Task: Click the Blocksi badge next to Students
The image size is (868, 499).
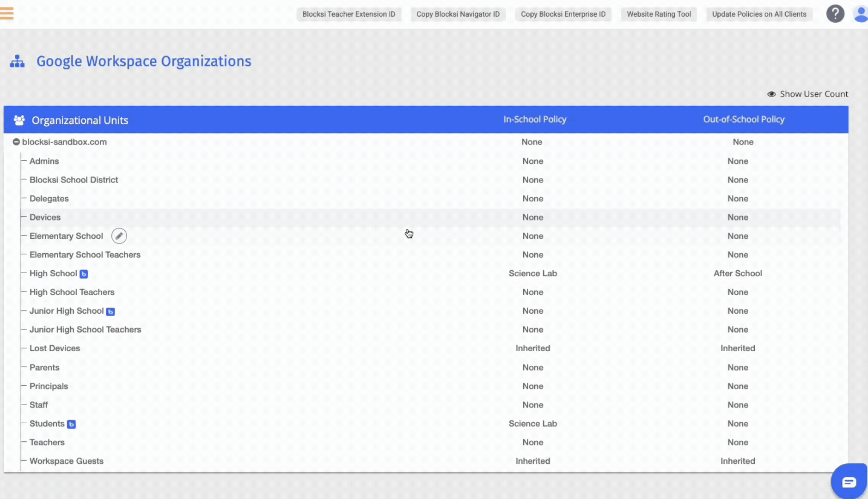Action: [71, 424]
